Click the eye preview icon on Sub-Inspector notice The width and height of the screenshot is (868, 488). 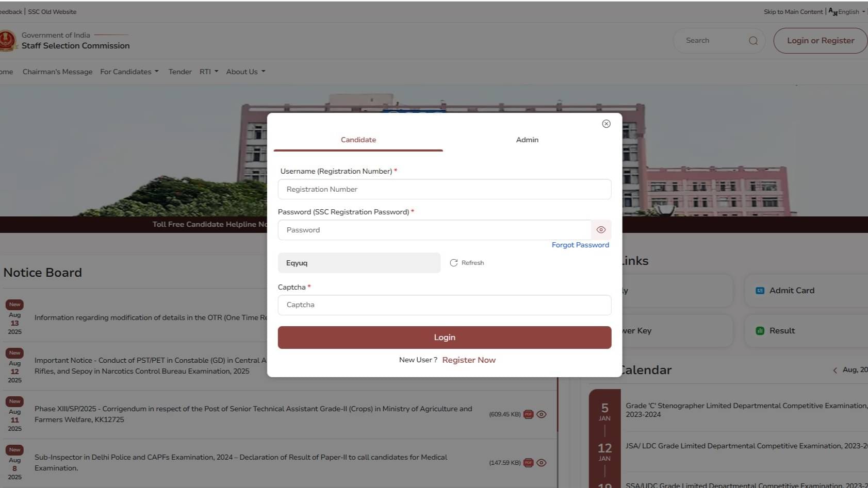541,462
